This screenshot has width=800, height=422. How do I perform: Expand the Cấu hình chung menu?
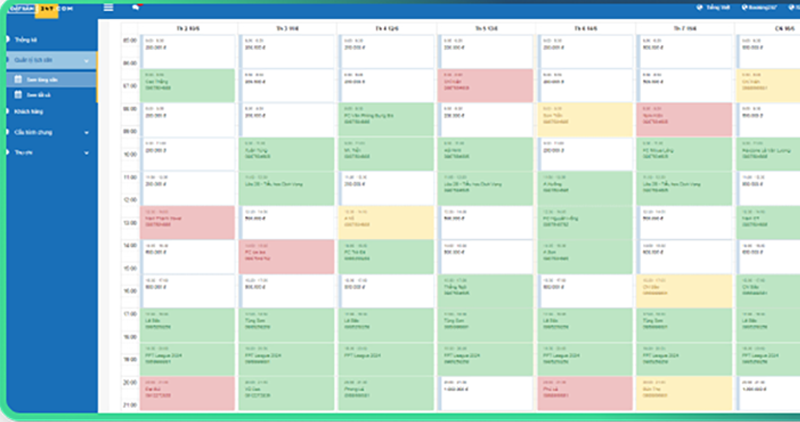87,132
